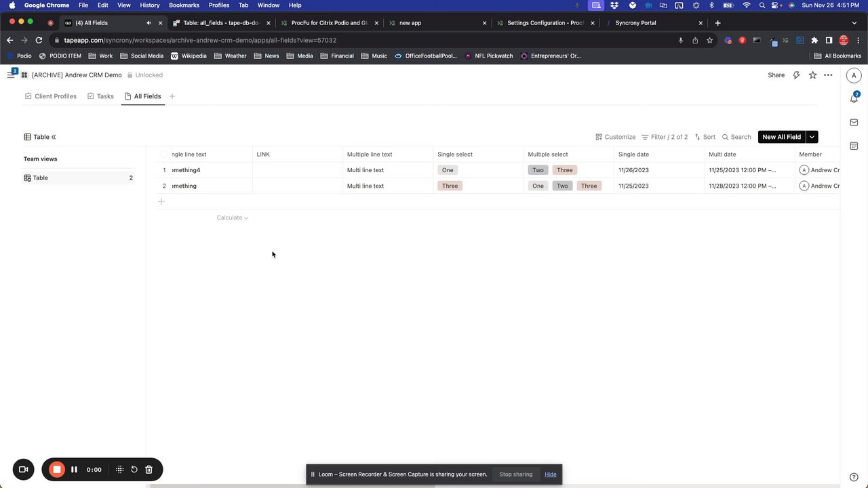Open the help question mark icon

coord(854,477)
